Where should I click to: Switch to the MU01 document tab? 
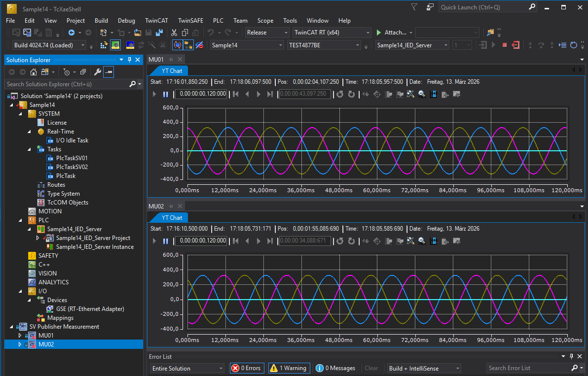coord(156,59)
